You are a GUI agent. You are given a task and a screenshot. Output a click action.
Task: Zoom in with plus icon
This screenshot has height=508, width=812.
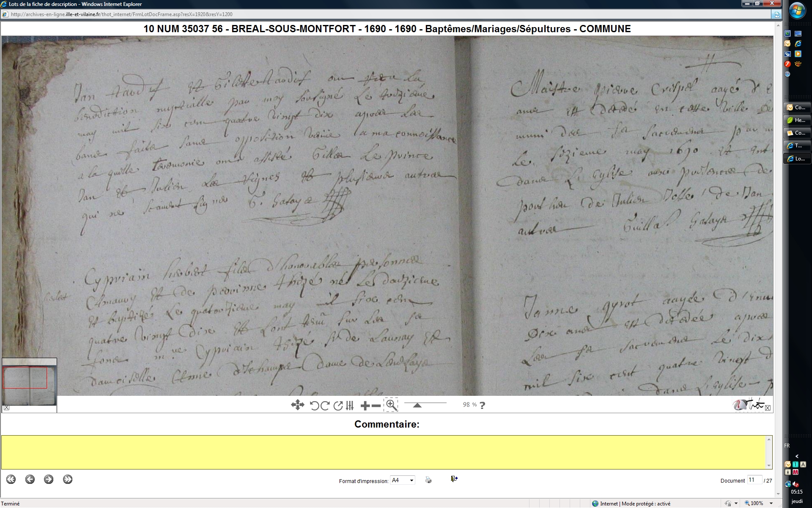pyautogui.click(x=365, y=406)
